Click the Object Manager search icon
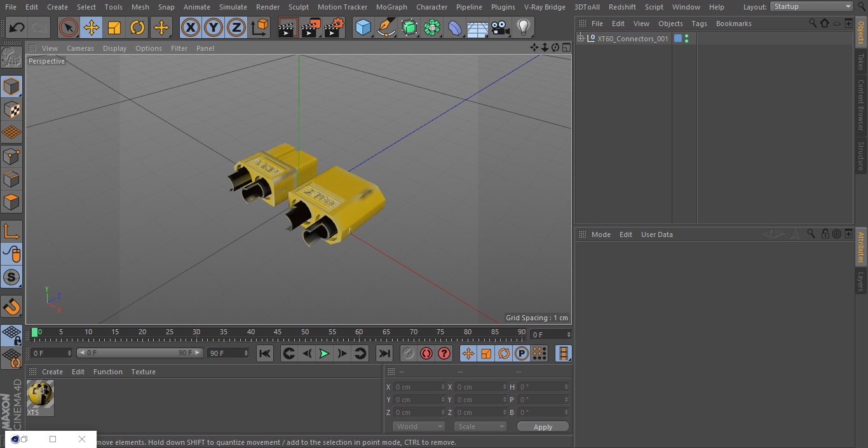Image resolution: width=868 pixels, height=448 pixels. [813, 23]
